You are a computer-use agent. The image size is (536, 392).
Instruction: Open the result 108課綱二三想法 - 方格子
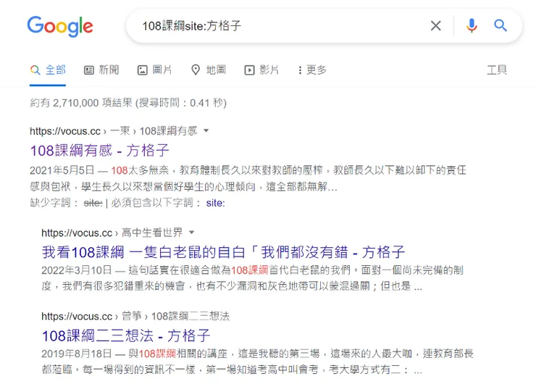tap(126, 335)
